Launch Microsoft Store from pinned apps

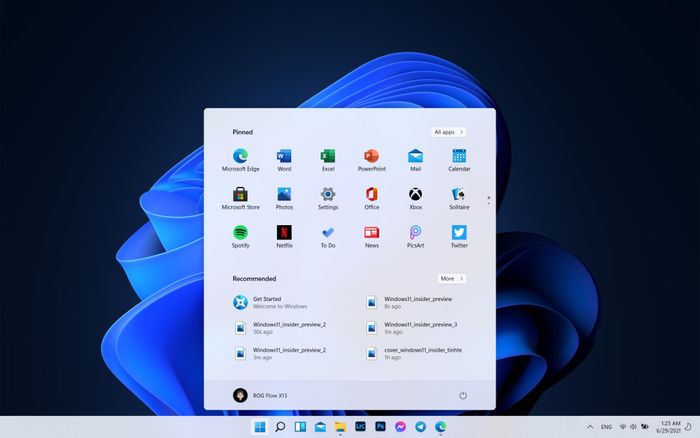[240, 198]
